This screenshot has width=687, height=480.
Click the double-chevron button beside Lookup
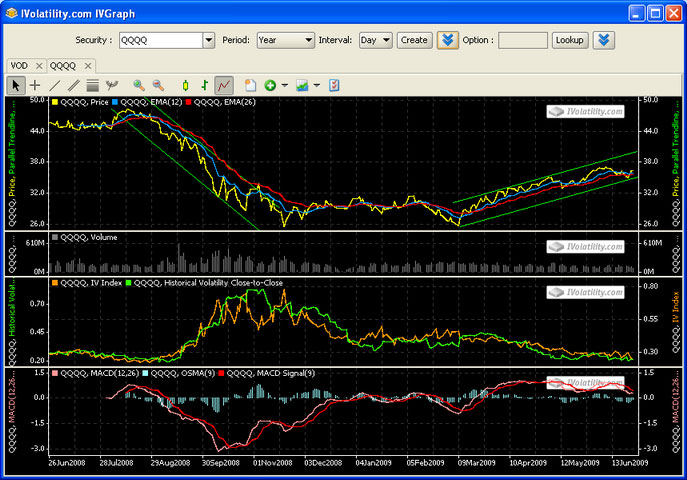(604, 40)
